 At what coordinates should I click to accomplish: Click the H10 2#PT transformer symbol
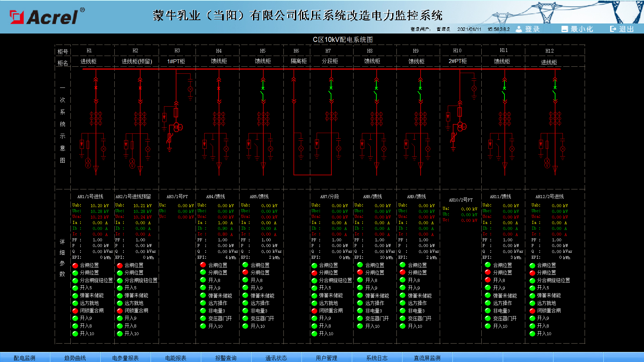(462, 127)
